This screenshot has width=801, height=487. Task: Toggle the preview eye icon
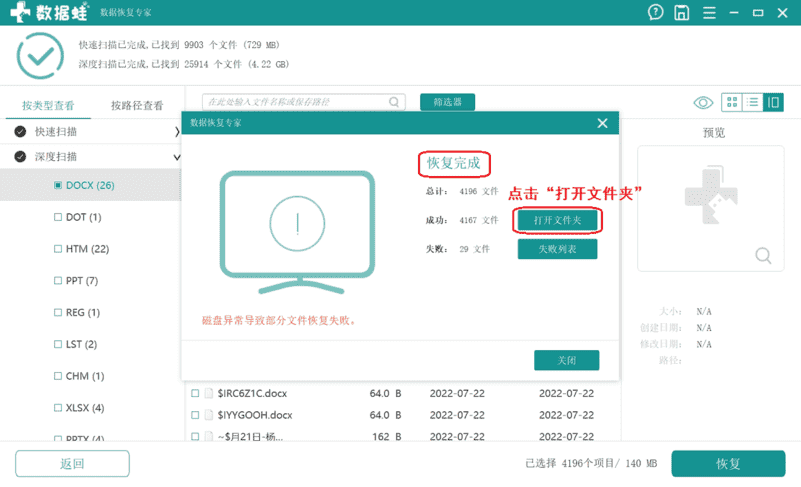703,103
